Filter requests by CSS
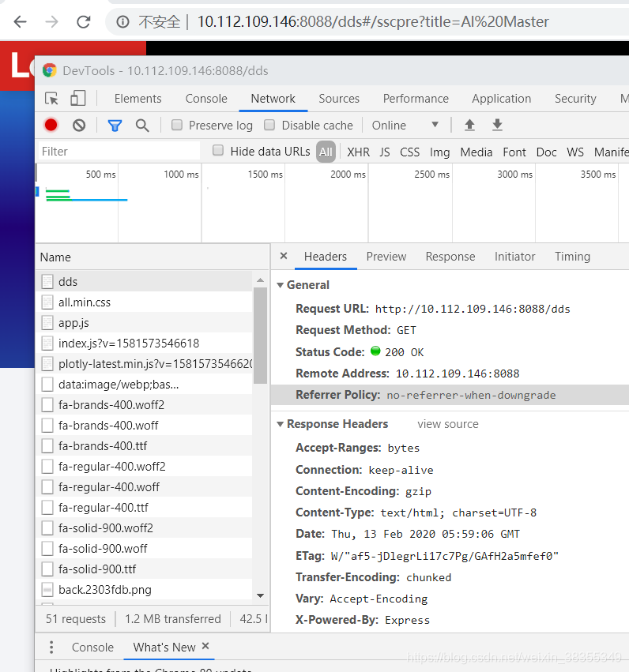This screenshot has width=629, height=672. [409, 152]
